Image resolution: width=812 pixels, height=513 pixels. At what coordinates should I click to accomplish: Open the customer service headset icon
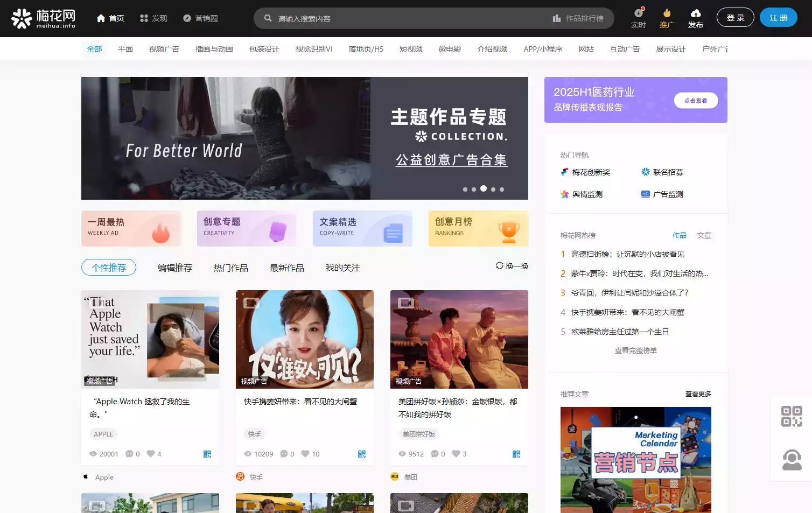[x=792, y=460]
